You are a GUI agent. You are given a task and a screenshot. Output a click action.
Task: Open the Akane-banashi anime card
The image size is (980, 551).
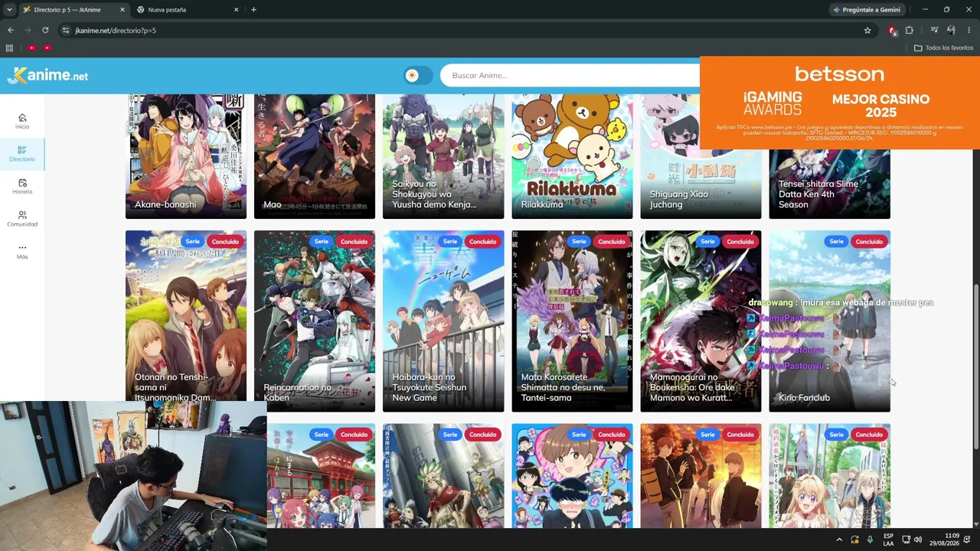click(x=186, y=156)
